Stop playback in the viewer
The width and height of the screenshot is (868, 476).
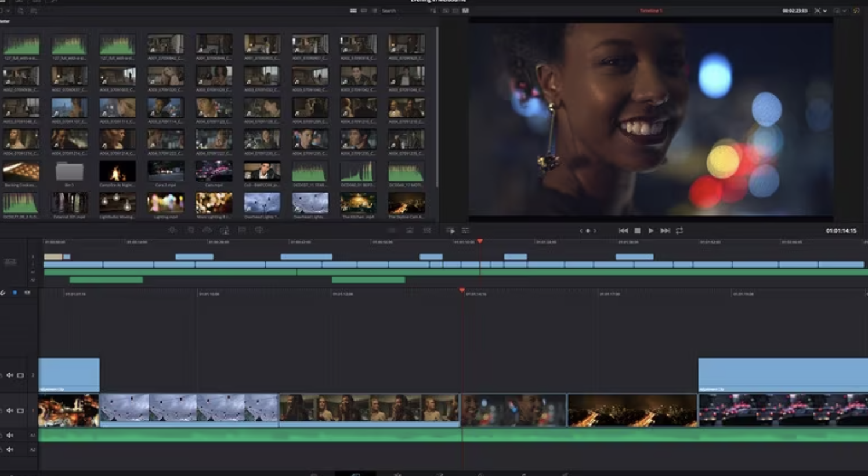pyautogui.click(x=637, y=230)
